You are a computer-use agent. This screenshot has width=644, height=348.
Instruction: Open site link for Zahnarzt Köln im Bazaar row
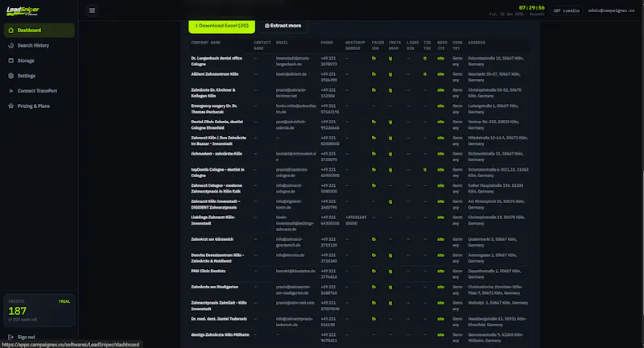[440, 138]
